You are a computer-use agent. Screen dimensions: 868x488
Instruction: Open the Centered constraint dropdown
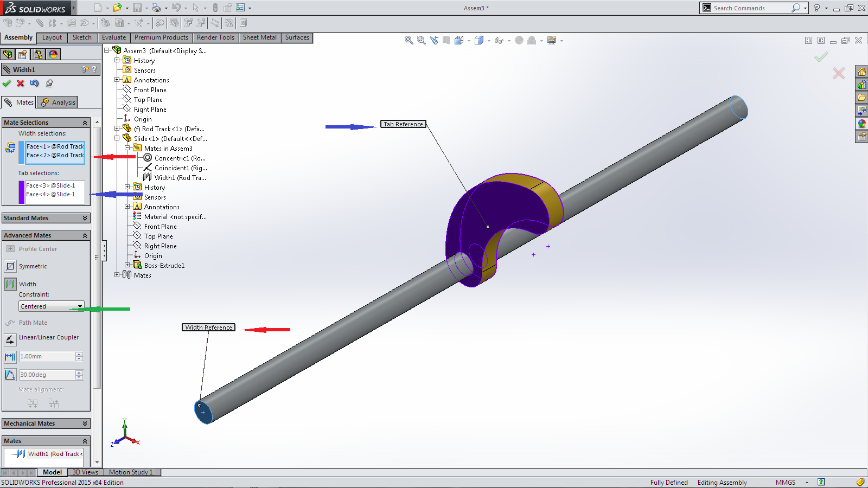click(x=80, y=306)
